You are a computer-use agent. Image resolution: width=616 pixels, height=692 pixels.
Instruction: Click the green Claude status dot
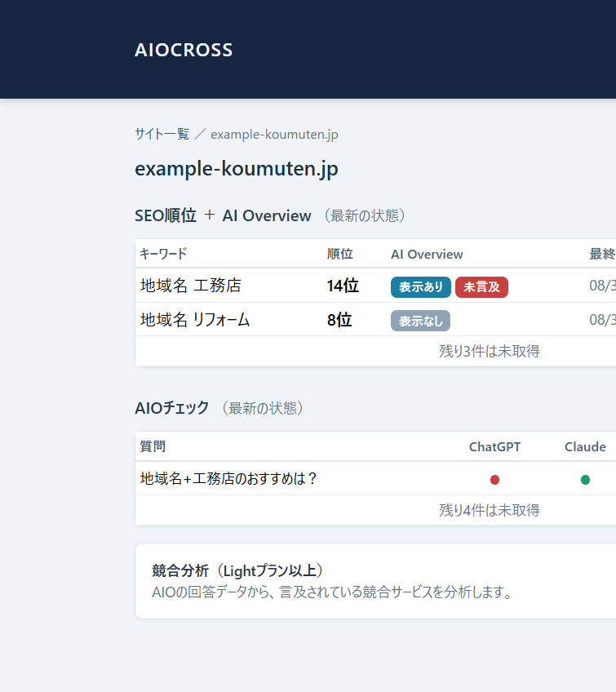pos(585,480)
